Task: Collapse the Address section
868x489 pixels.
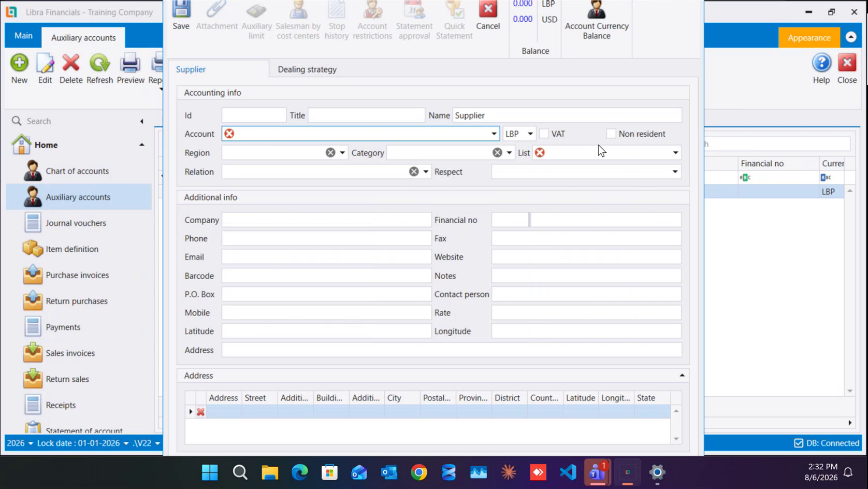Action: [682, 376]
